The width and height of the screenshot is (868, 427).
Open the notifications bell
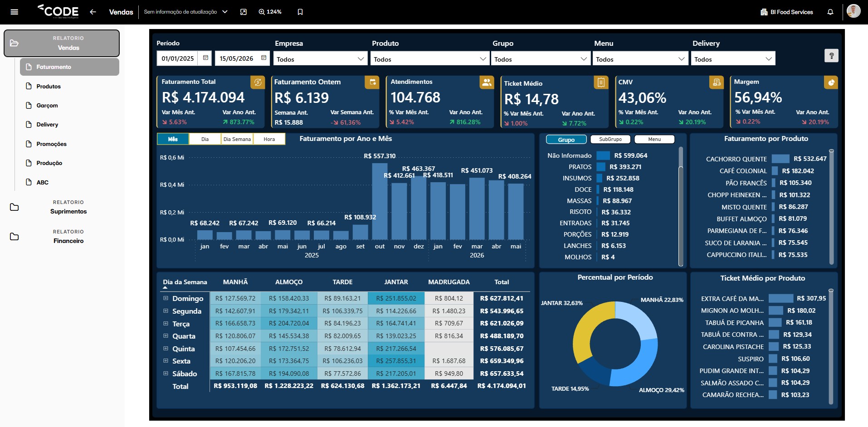pyautogui.click(x=830, y=12)
